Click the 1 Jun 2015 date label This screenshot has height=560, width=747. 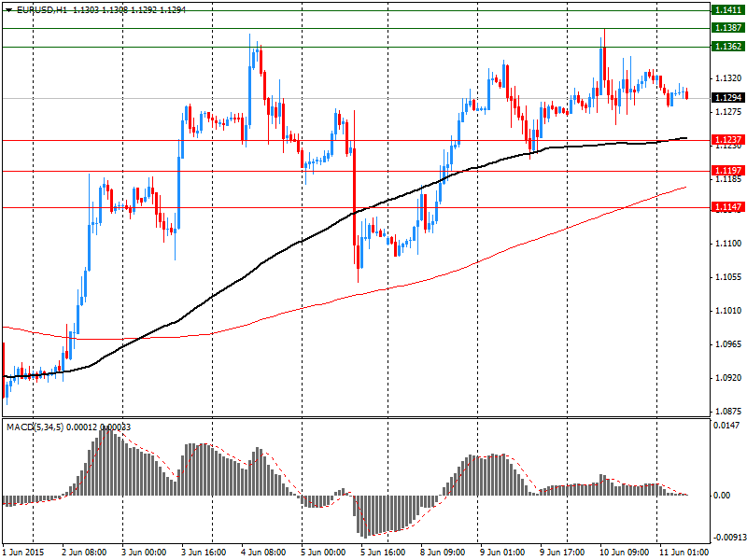[x=23, y=553]
